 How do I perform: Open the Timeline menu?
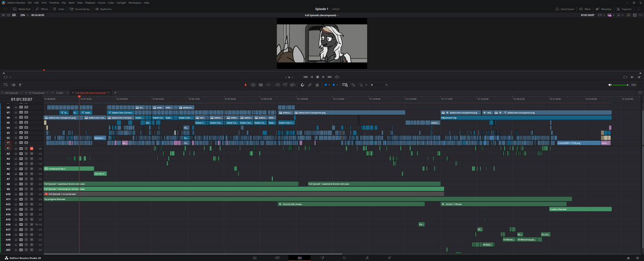54,3
